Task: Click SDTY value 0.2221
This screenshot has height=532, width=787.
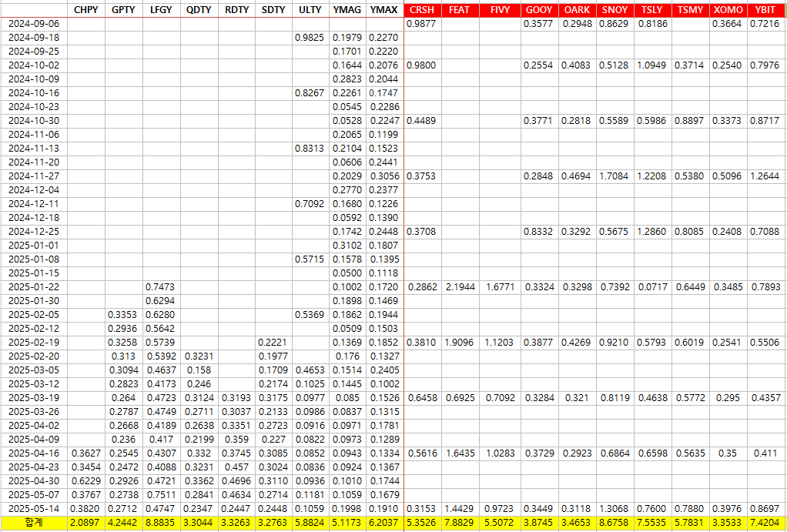Action: (273, 343)
